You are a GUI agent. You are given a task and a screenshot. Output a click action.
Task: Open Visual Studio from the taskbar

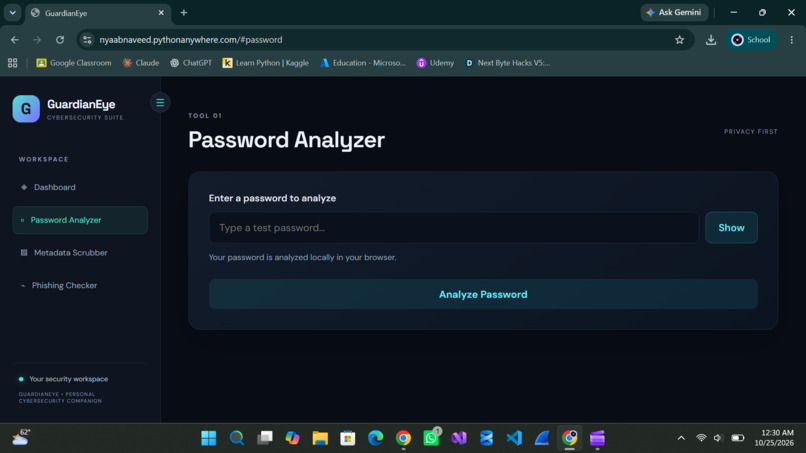[x=459, y=438]
